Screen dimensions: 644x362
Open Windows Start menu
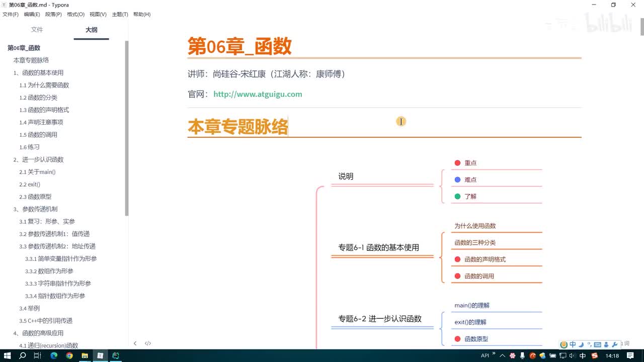pos(7,355)
